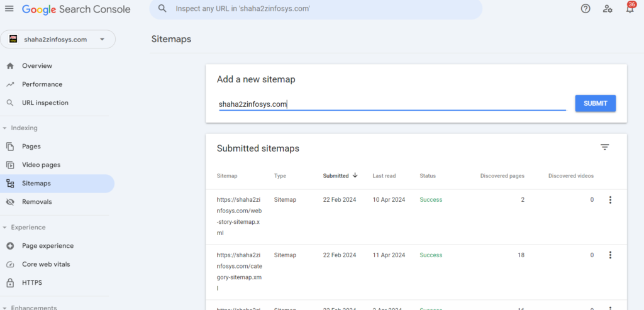Viewport: 644px width, 310px height.
Task: Click the Sitemaps page title
Action: pyautogui.click(x=171, y=40)
